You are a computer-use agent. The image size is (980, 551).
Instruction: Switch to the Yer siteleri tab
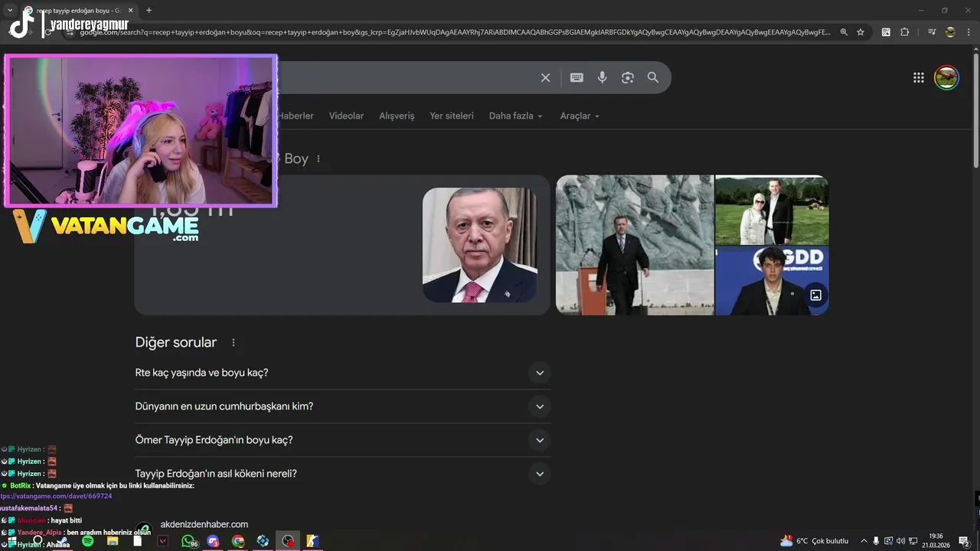pyautogui.click(x=452, y=116)
